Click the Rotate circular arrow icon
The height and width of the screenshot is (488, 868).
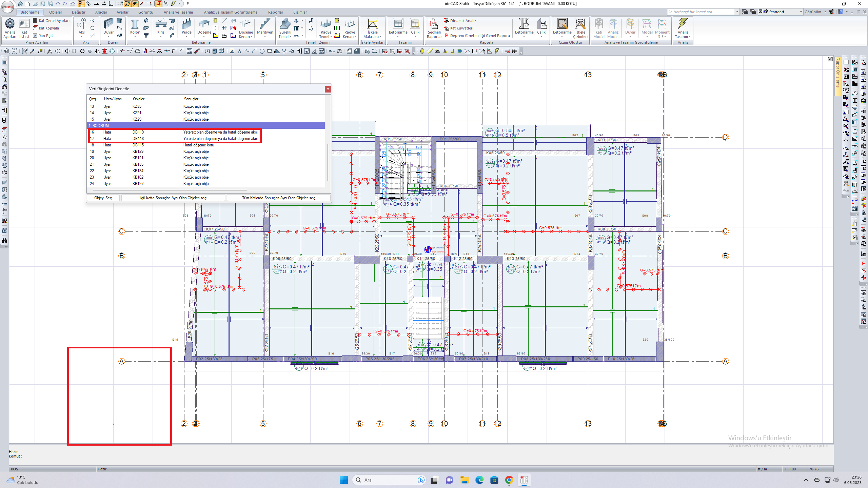(x=82, y=51)
